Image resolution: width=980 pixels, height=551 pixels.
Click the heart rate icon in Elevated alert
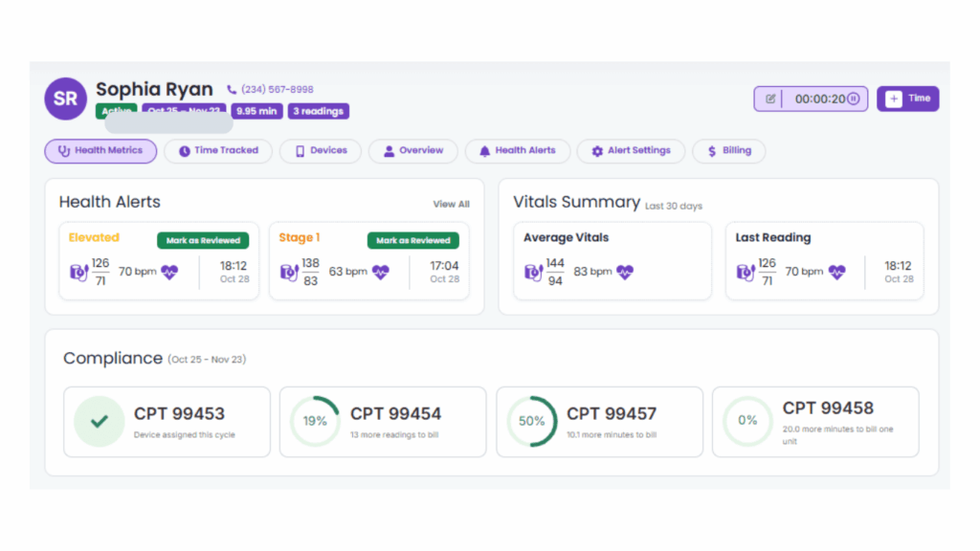click(x=169, y=272)
